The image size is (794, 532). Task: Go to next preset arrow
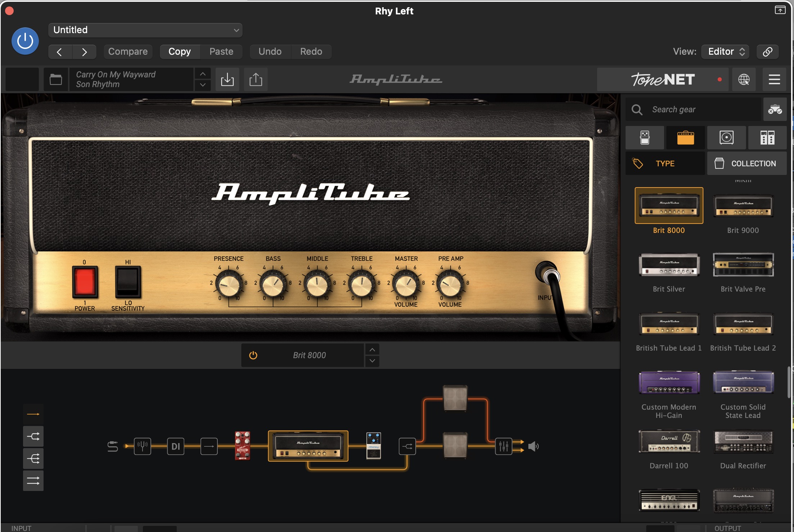[x=84, y=52]
